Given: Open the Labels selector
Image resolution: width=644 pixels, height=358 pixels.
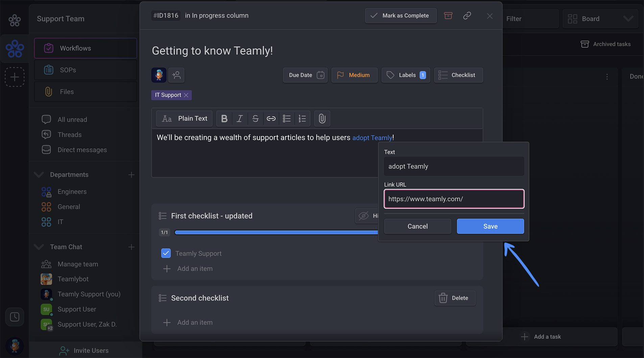Looking at the screenshot, I should (406, 75).
